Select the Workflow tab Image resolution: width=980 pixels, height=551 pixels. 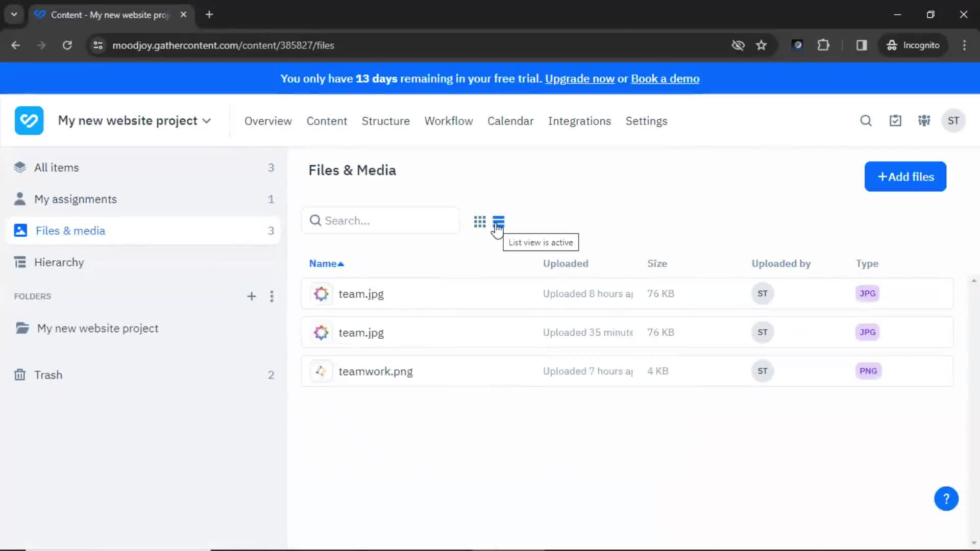[x=449, y=121]
